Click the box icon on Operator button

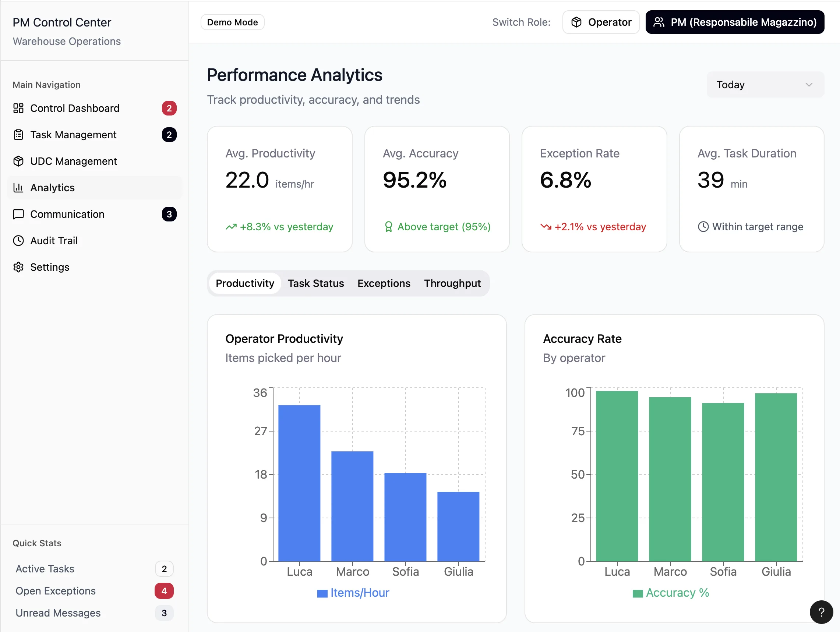tap(576, 22)
